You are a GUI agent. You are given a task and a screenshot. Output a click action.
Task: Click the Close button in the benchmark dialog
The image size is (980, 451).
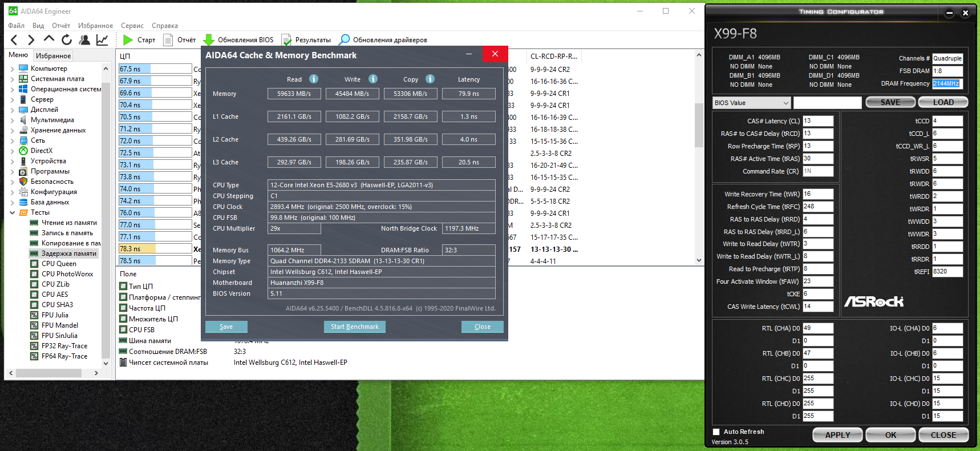tap(483, 327)
